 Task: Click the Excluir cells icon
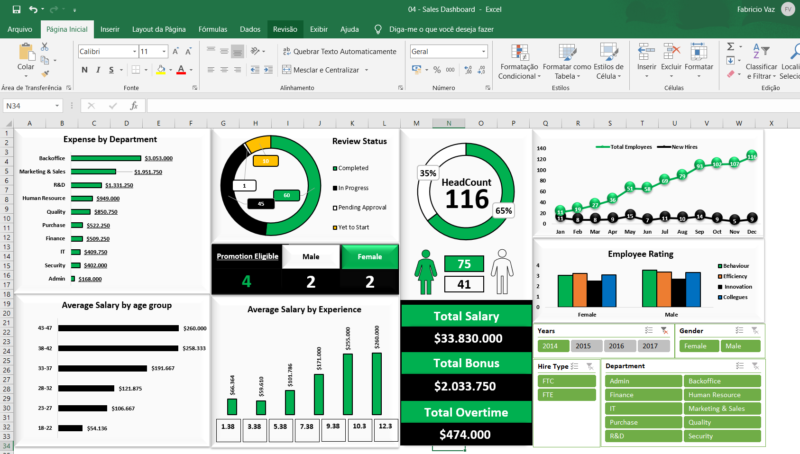[671, 53]
